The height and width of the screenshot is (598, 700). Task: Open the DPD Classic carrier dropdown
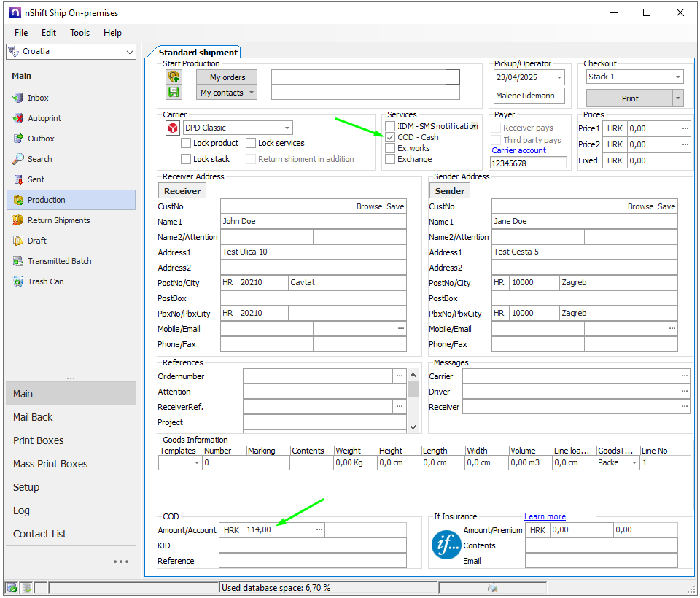(x=287, y=128)
